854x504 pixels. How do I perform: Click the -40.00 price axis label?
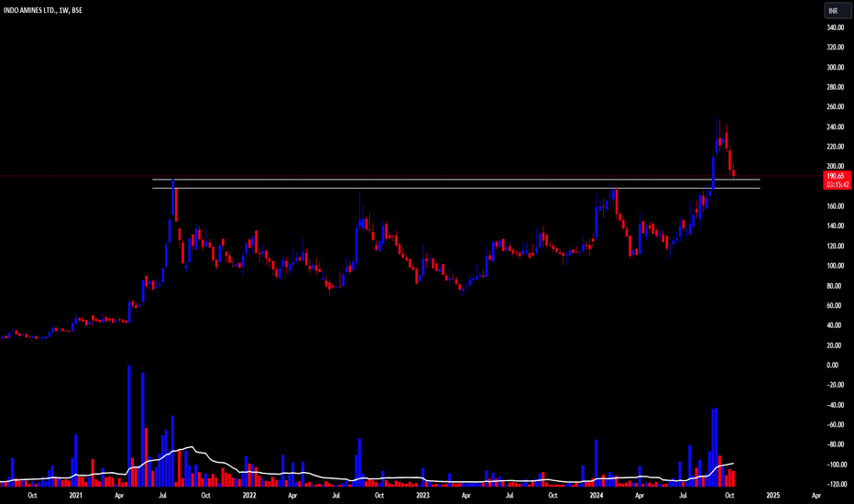tap(836, 405)
